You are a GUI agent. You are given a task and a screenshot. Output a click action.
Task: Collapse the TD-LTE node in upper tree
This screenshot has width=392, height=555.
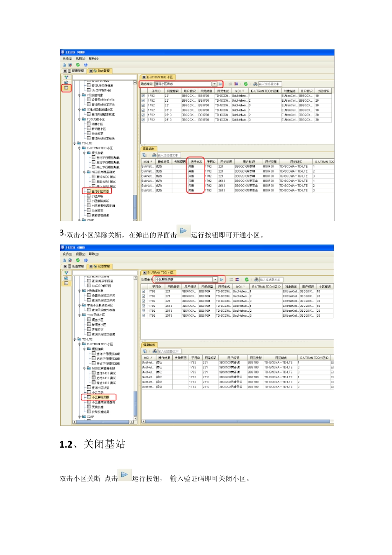(x=75, y=143)
